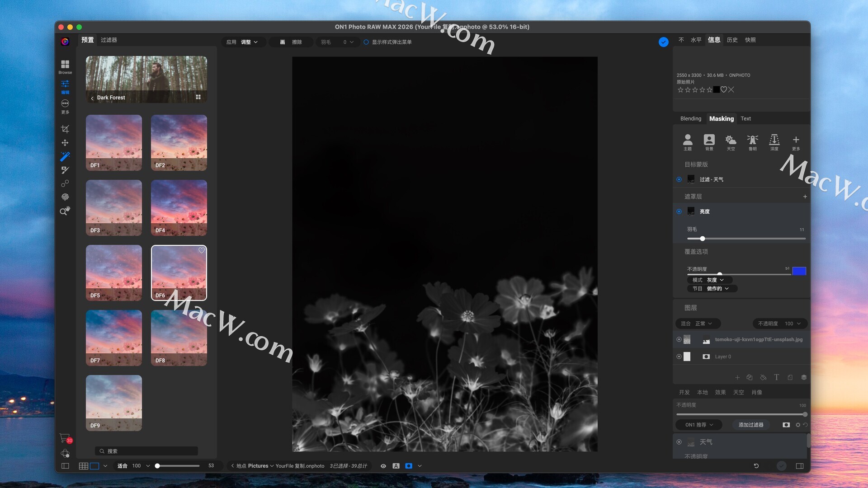Select the DF4 preset thumbnail
The height and width of the screenshot is (488, 868).
[179, 208]
